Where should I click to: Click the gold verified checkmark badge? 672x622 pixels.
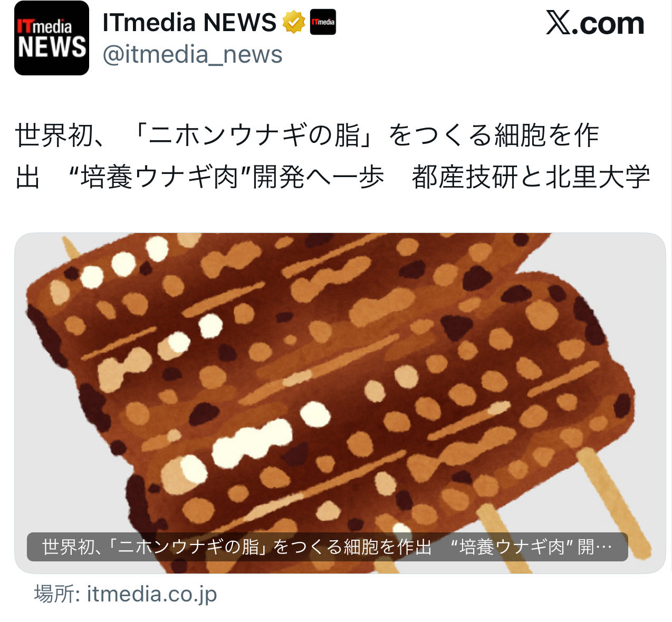click(x=294, y=23)
